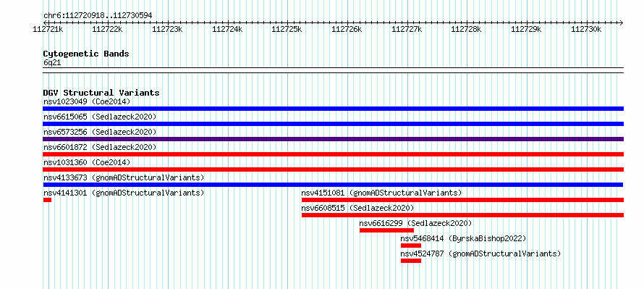
Task: Select the red bar under nsv6616299
Action: (386, 230)
